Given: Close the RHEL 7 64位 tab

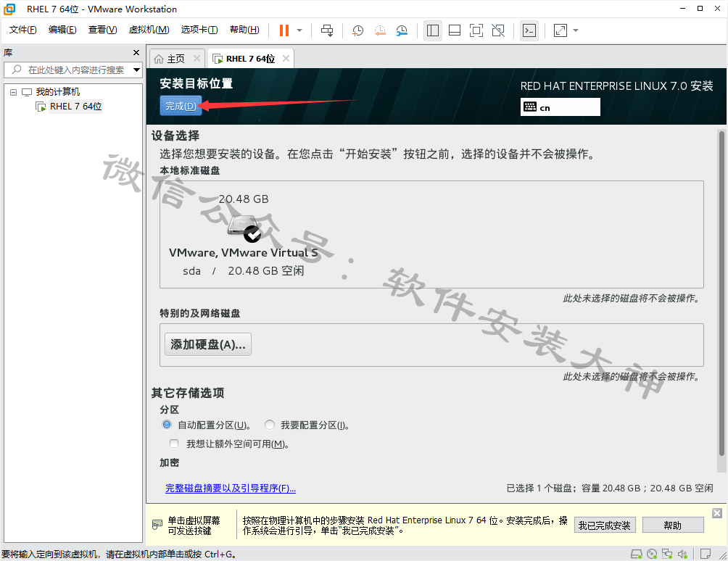Looking at the screenshot, I should click(286, 59).
